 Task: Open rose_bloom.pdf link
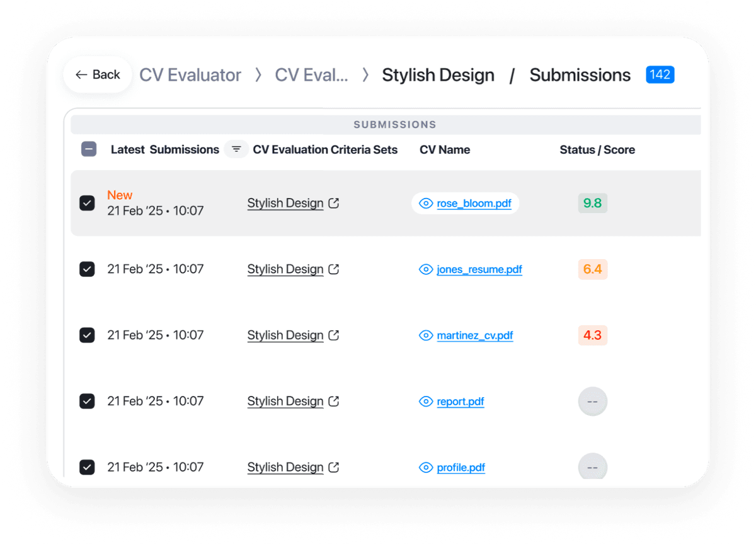click(474, 203)
